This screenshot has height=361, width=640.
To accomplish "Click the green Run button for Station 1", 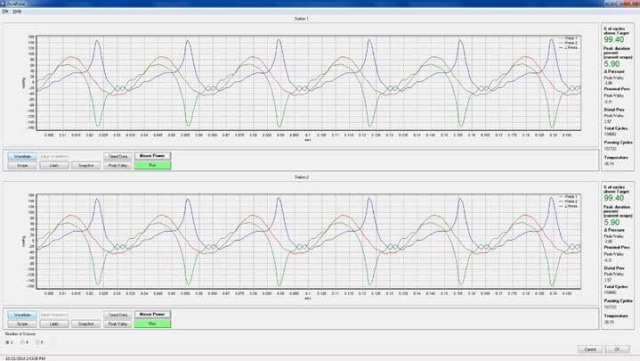I will click(153, 165).
